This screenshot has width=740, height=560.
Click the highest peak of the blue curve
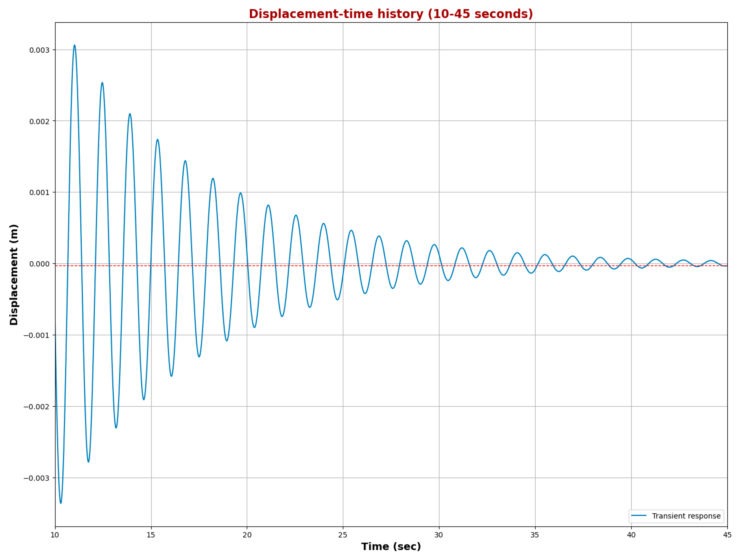click(x=74, y=45)
